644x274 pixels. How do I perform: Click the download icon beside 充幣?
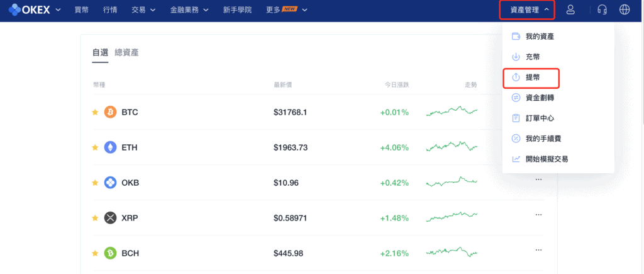click(516, 57)
